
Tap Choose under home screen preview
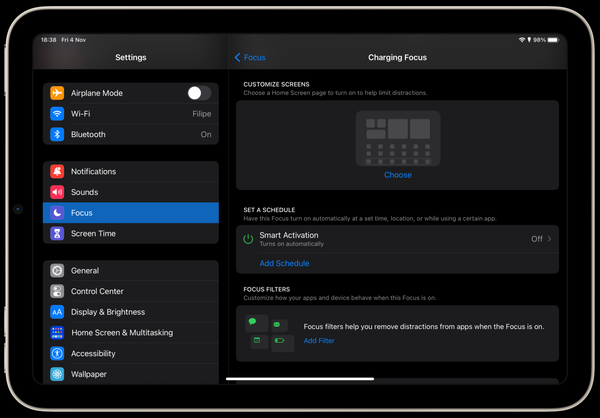point(398,175)
